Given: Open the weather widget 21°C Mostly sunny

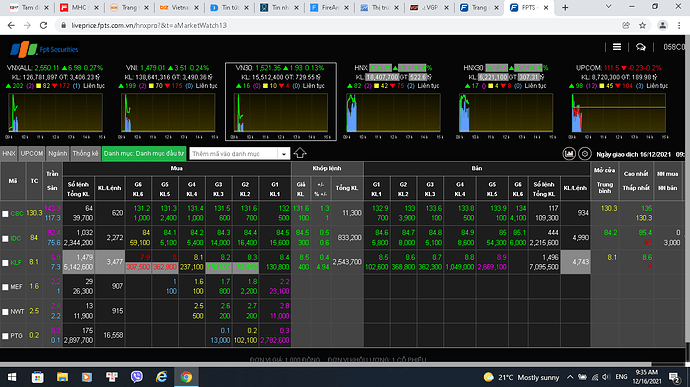Looking at the screenshot, I should [x=521, y=377].
